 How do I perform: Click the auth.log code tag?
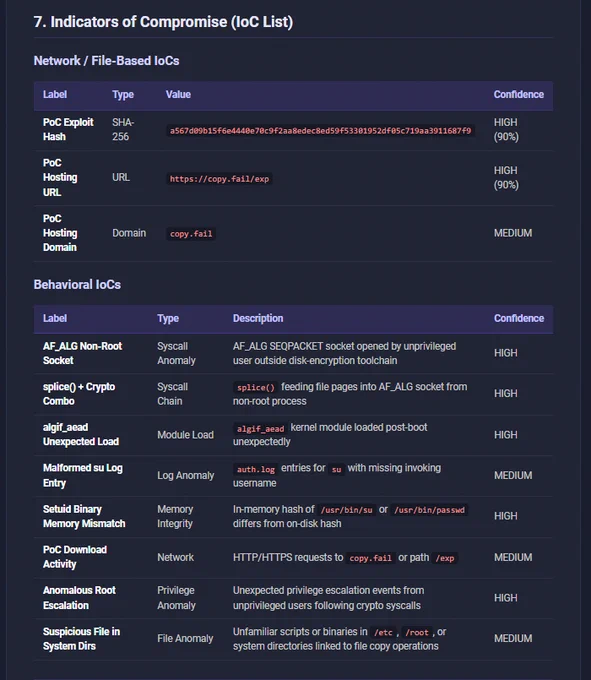256,469
